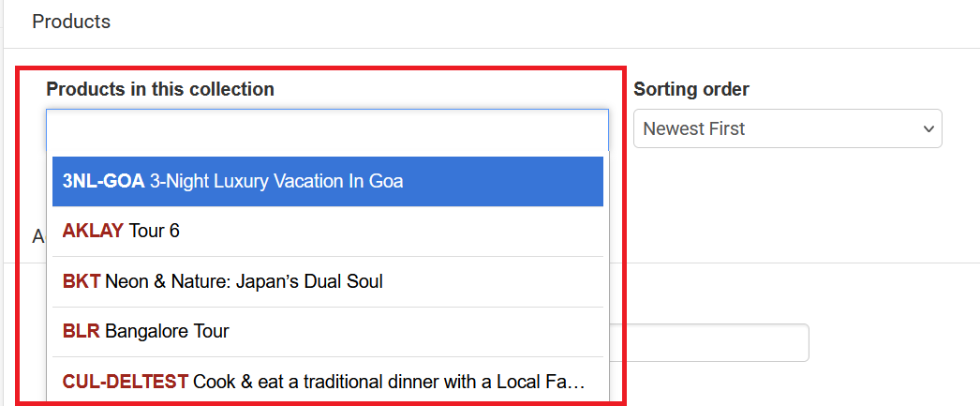Viewport: 980px width, 406px height.
Task: Click the BLR product code
Action: [82, 331]
